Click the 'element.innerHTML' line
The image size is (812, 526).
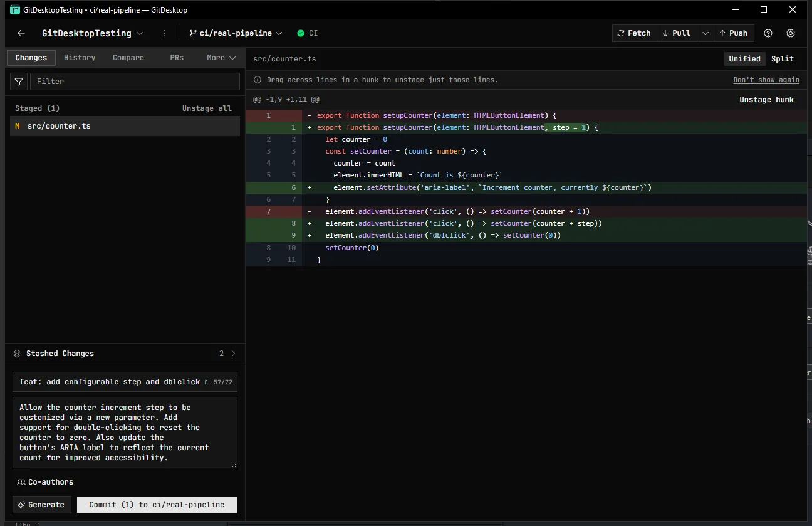(526, 176)
